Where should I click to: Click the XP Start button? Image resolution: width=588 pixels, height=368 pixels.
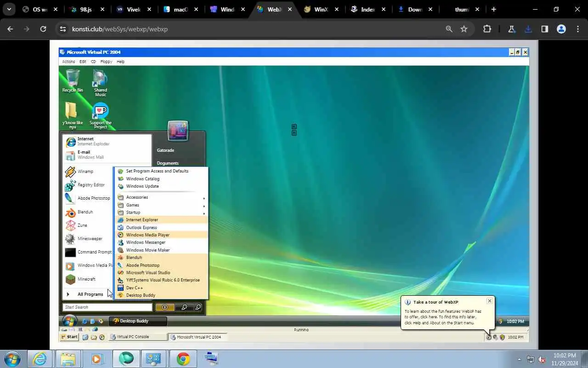click(69, 337)
